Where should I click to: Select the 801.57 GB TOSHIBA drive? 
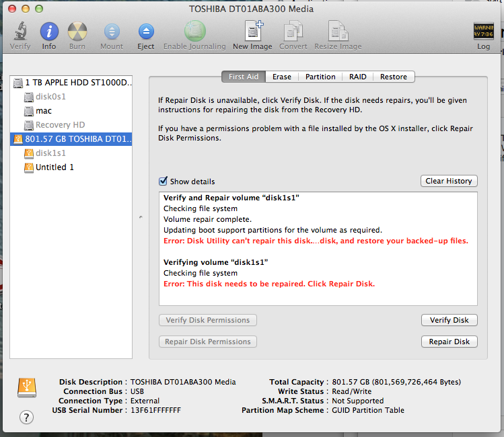coord(71,139)
